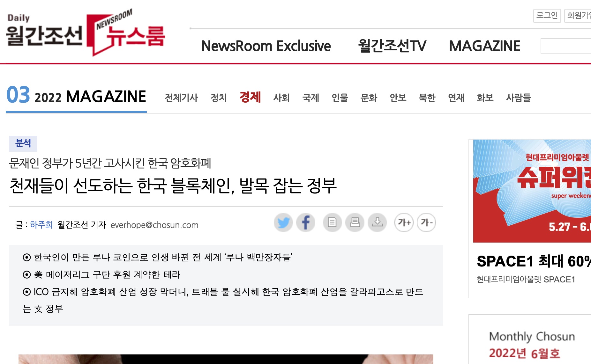Open author 하주희 profile link
The image size is (591, 364).
coord(41,225)
